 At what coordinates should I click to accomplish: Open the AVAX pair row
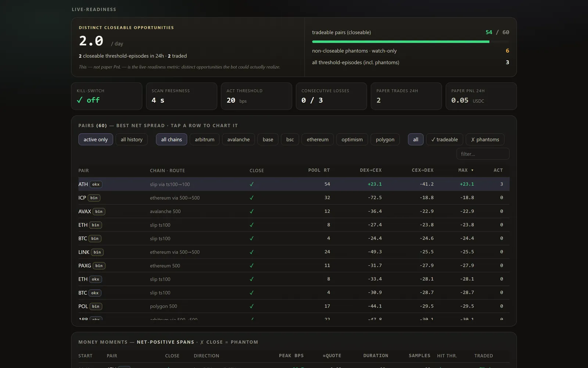294,211
